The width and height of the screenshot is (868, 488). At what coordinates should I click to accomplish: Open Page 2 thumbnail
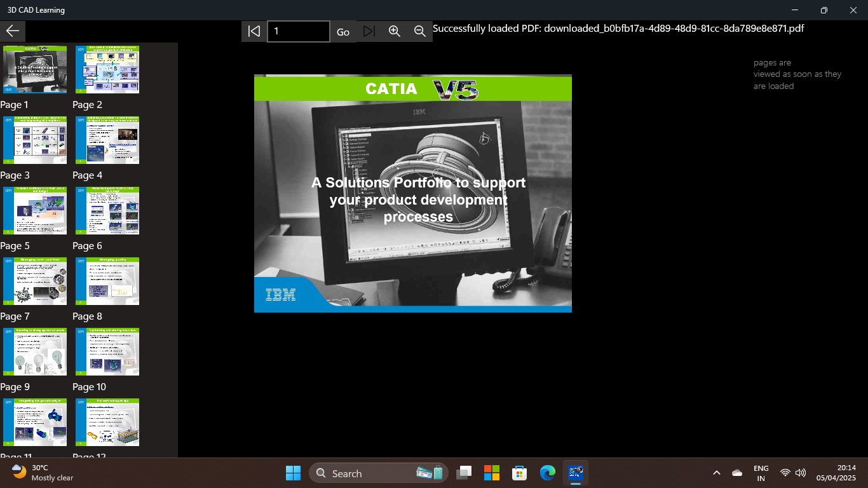click(x=107, y=69)
